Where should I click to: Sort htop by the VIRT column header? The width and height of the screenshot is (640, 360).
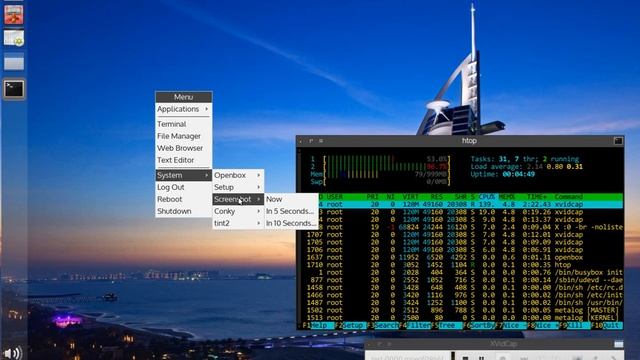pyautogui.click(x=410, y=197)
